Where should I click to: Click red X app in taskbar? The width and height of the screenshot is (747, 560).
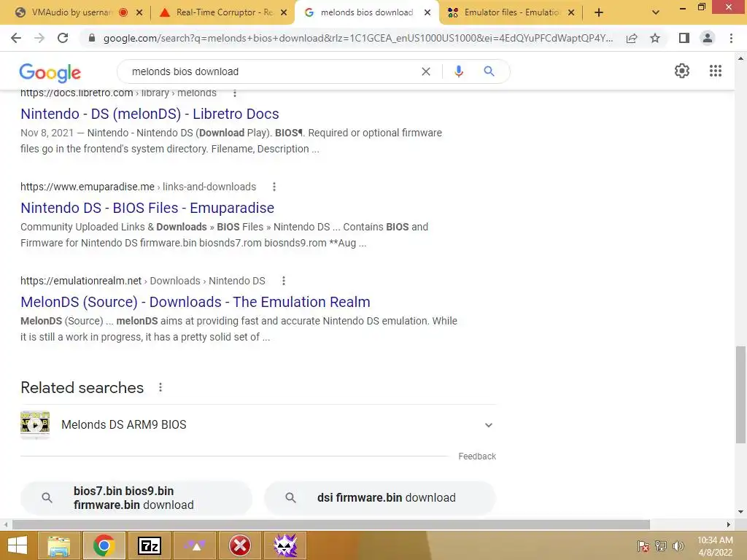[x=240, y=545]
